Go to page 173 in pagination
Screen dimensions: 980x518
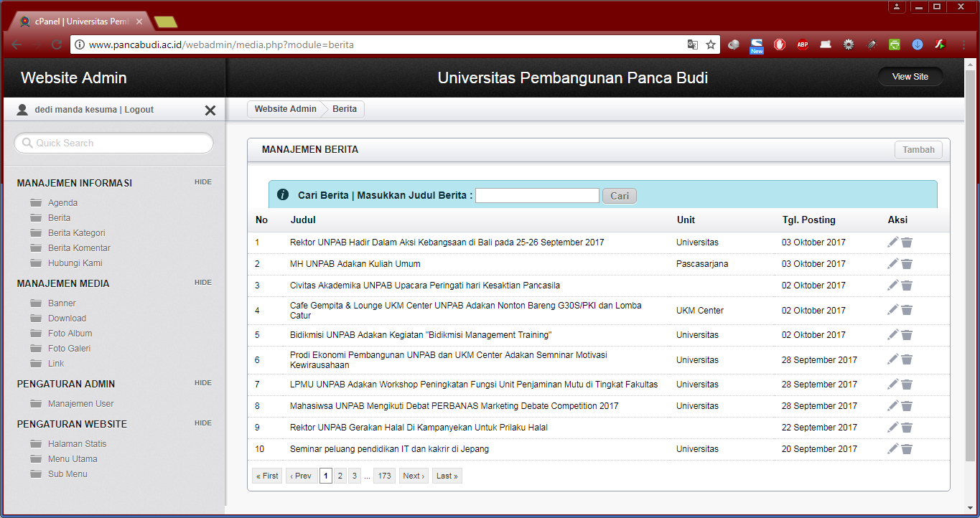(x=384, y=476)
